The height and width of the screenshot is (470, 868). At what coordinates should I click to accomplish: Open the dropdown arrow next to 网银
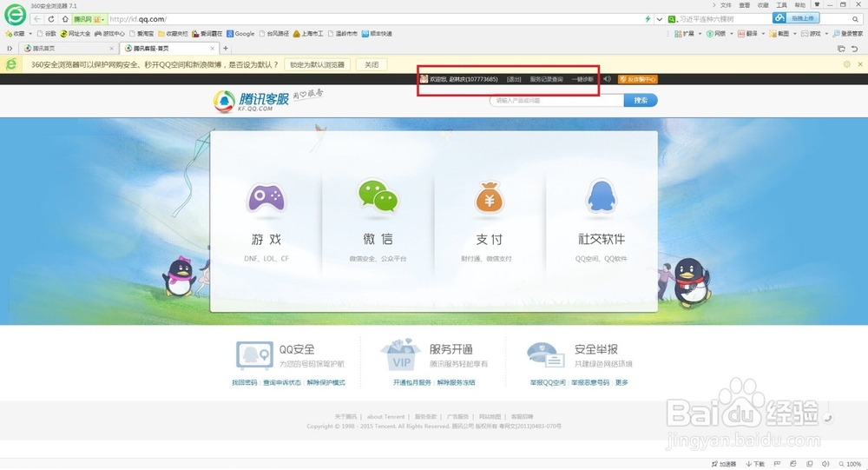[x=731, y=34]
